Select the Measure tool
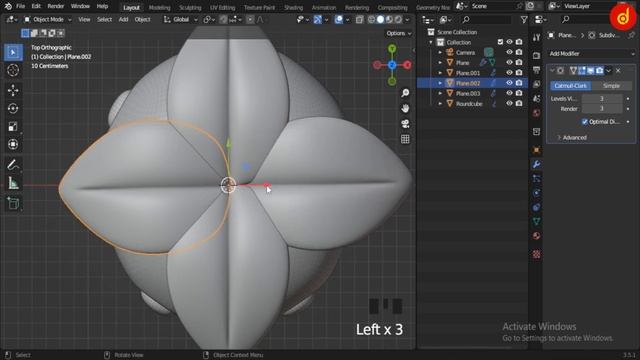 pos(13,183)
